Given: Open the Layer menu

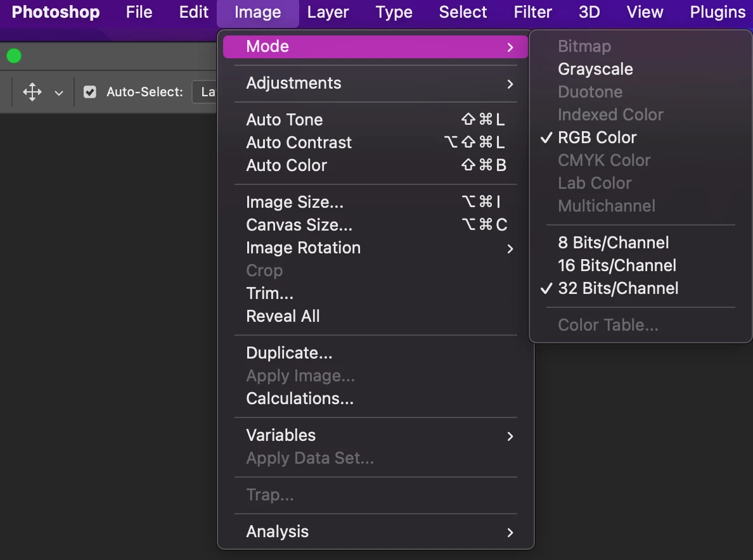Looking at the screenshot, I should [x=328, y=12].
